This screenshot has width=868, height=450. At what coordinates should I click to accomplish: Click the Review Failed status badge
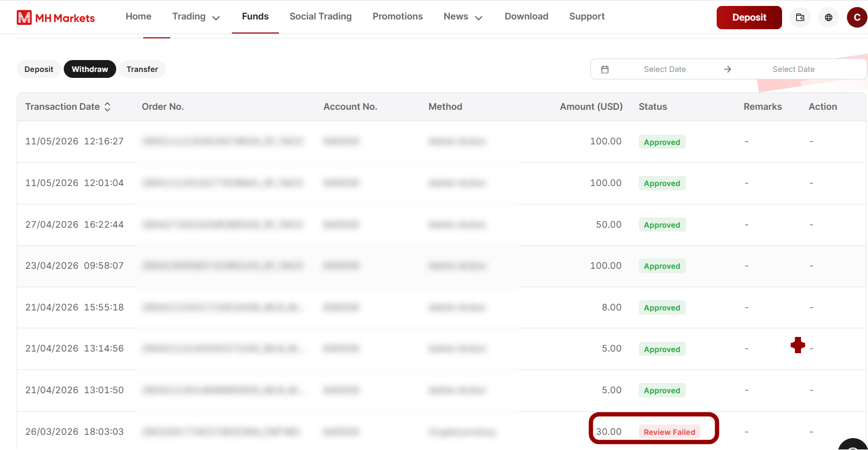click(x=669, y=432)
